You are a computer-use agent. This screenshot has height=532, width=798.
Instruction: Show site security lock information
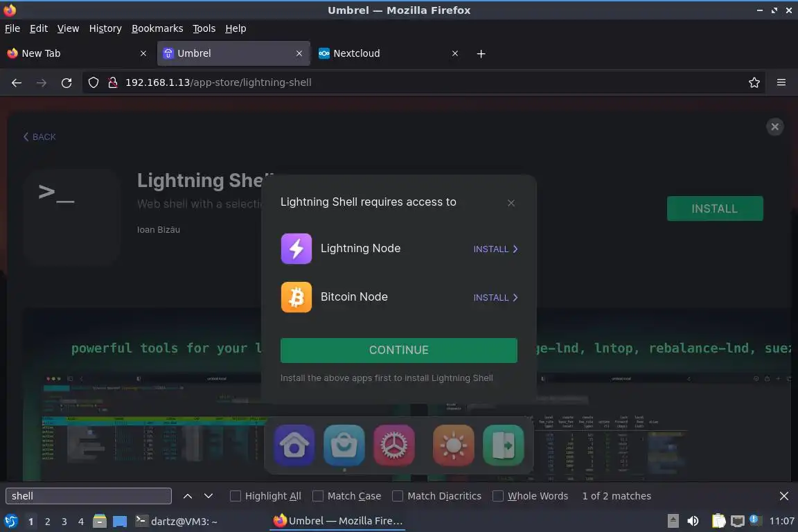[112, 82]
